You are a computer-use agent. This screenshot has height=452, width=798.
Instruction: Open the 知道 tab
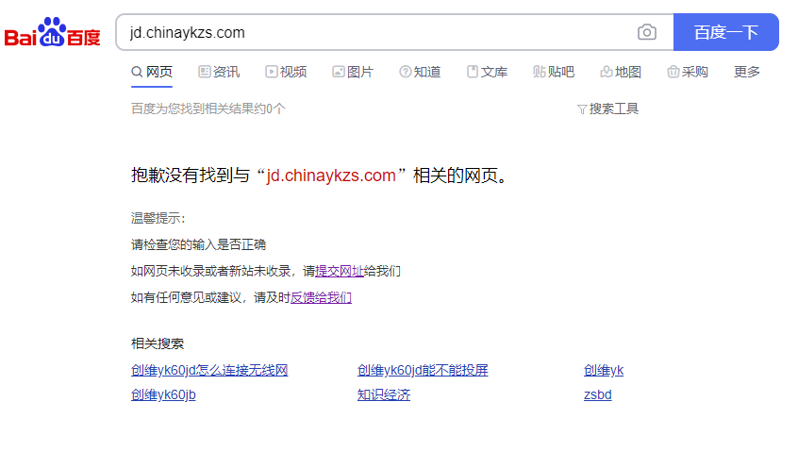(x=420, y=72)
